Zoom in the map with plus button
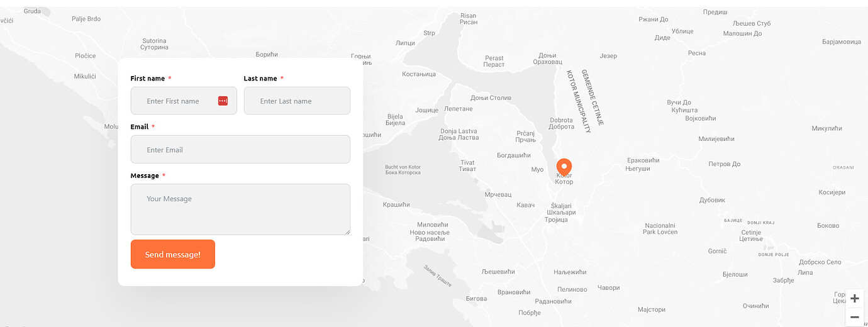The image size is (868, 327). (855, 299)
